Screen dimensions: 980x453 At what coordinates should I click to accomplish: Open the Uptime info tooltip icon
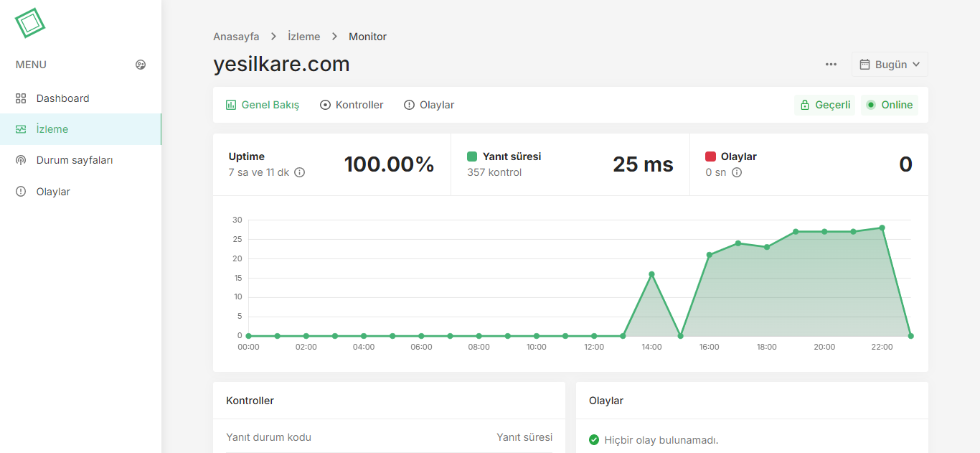tap(298, 172)
